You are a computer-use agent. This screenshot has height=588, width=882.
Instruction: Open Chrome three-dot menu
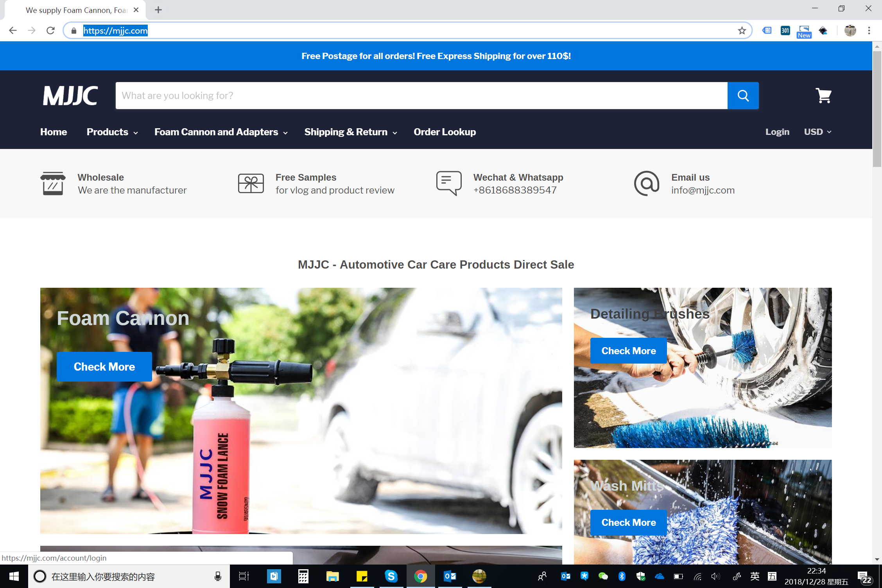[x=869, y=30]
